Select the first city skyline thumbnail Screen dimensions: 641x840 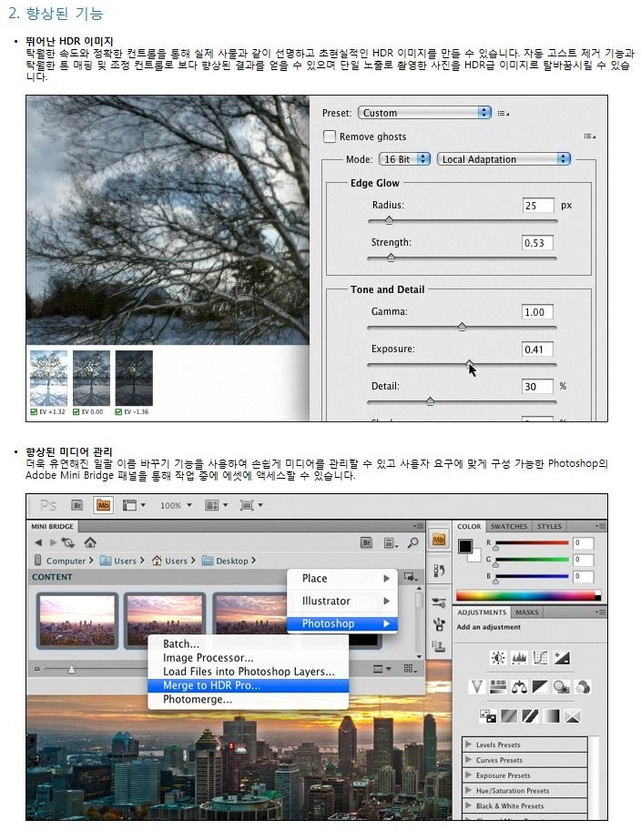77,620
